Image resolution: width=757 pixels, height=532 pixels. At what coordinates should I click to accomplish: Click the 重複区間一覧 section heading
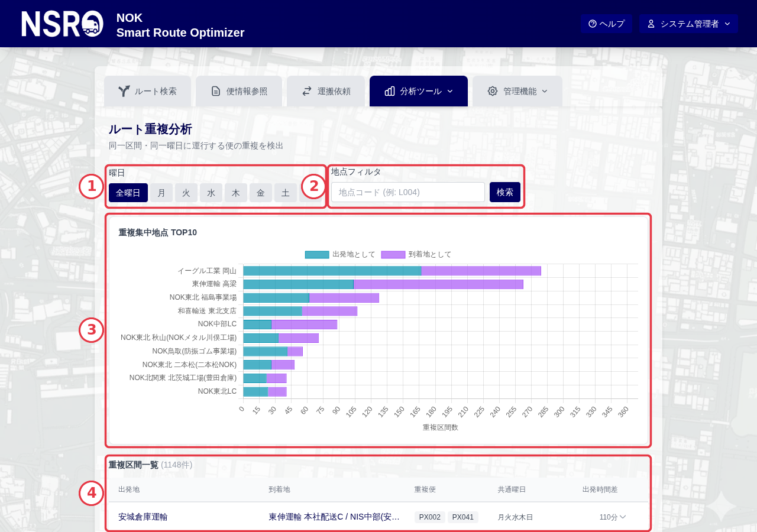coord(134,465)
